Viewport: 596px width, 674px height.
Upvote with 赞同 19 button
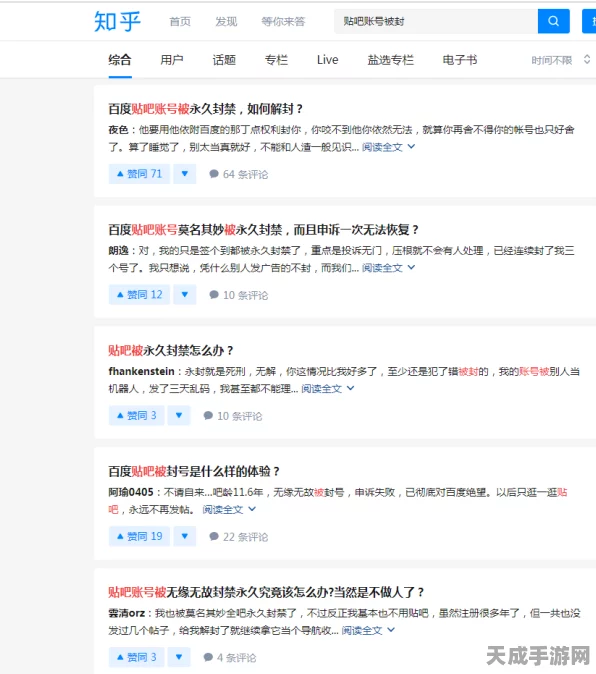139,536
